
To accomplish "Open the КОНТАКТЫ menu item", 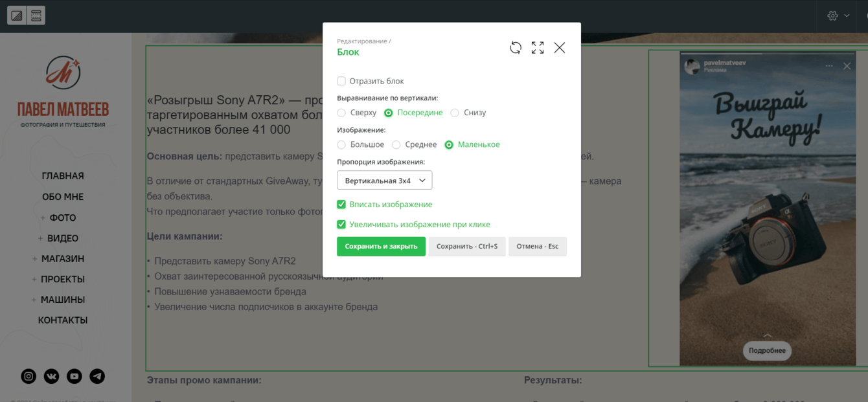I will pyautogui.click(x=63, y=320).
